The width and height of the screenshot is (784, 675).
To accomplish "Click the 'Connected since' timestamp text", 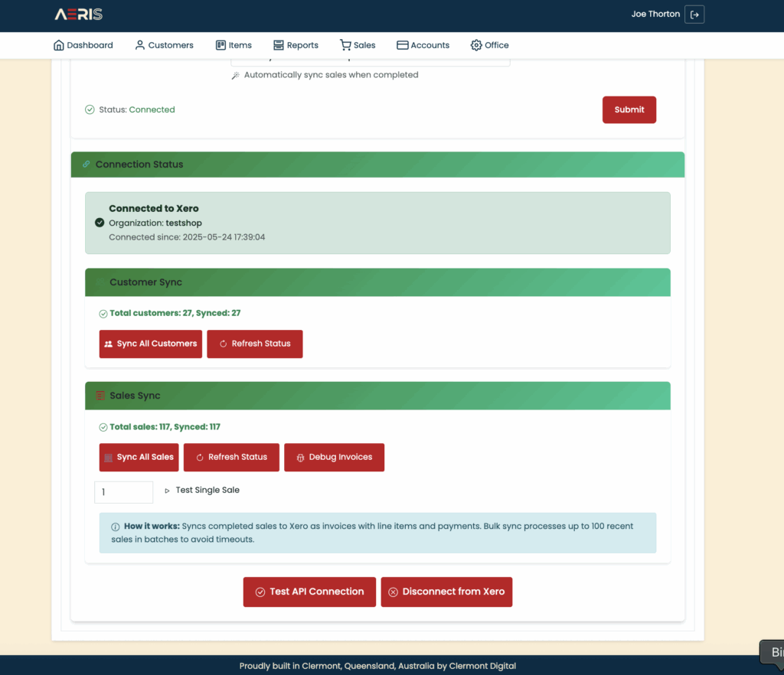I will coord(187,236).
